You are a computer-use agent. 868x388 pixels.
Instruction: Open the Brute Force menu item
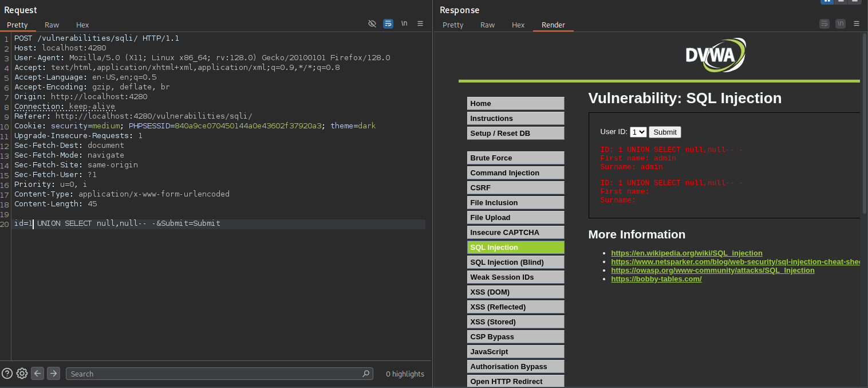(516, 158)
